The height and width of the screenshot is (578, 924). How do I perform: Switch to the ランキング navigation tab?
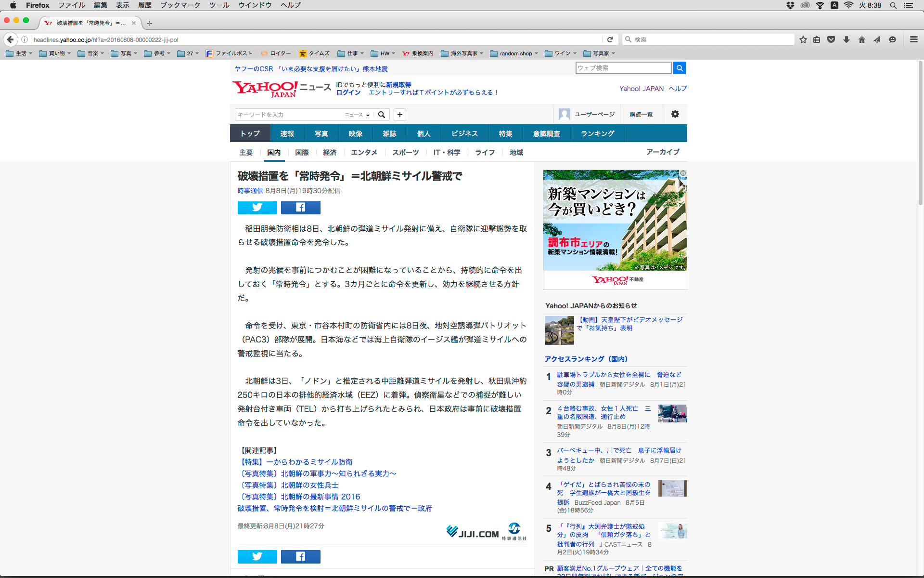[597, 133]
